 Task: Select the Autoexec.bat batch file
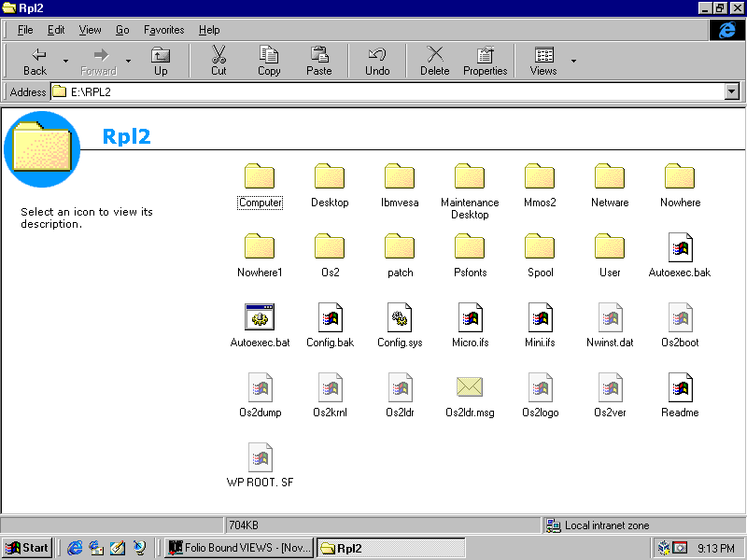click(260, 326)
